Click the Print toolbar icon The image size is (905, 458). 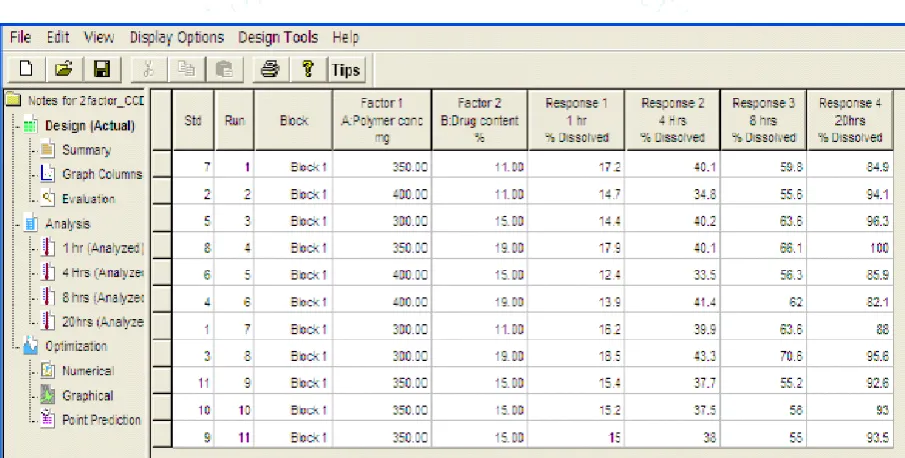(270, 70)
